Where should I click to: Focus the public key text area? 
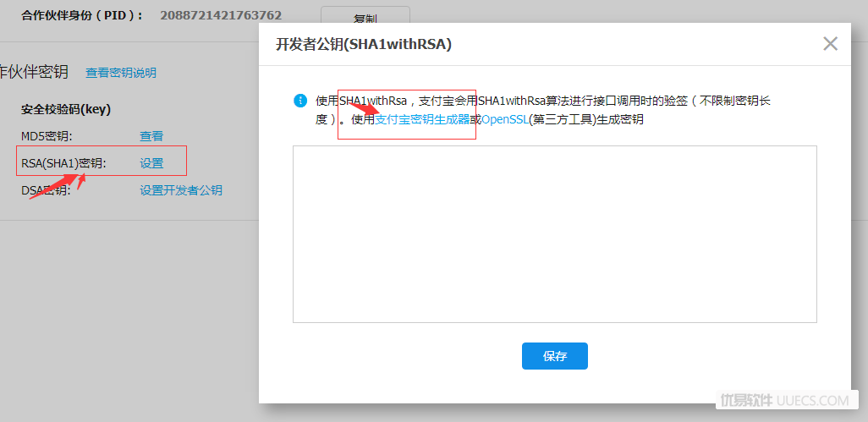point(555,234)
